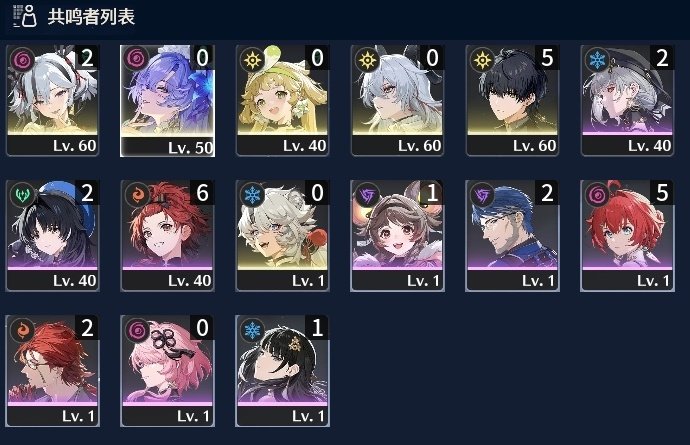This screenshot has width=690, height=445.
Task: Open the highlighted blue-haired Lv. 50 character card
Action: tap(167, 101)
